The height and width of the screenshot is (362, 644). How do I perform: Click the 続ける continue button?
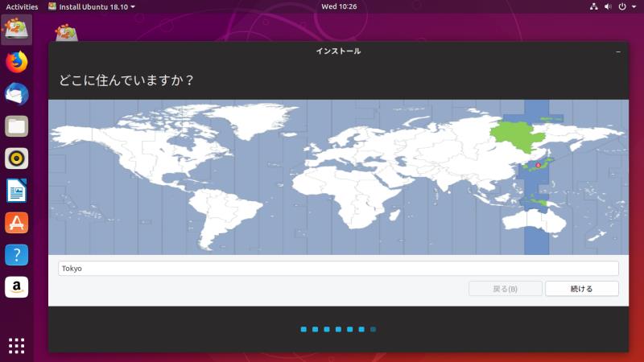point(581,289)
